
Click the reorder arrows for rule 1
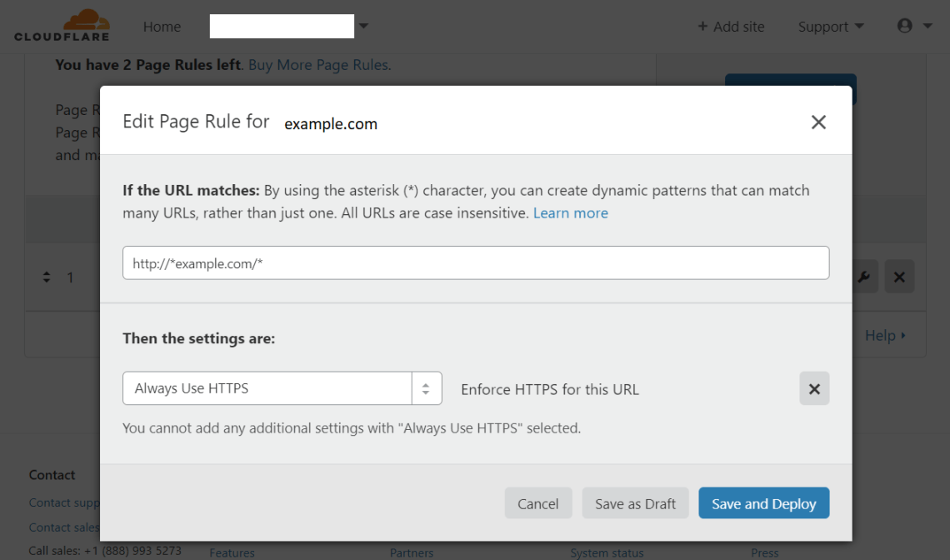47,277
